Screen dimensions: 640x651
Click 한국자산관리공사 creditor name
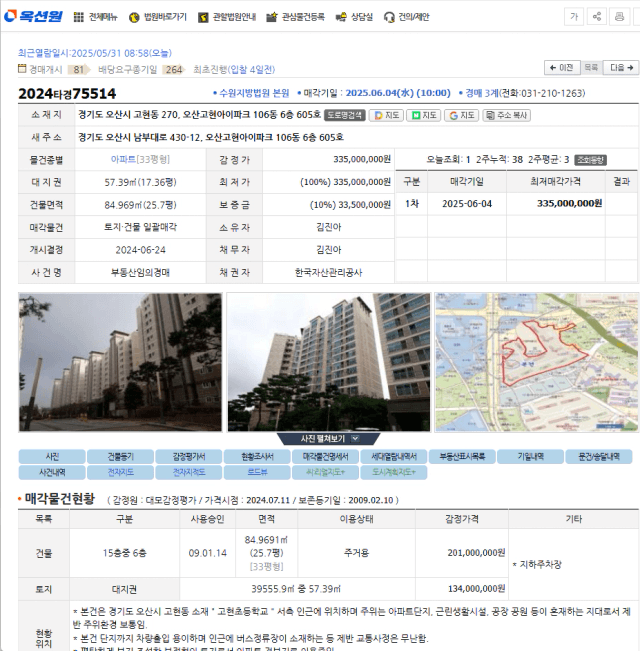(329, 272)
